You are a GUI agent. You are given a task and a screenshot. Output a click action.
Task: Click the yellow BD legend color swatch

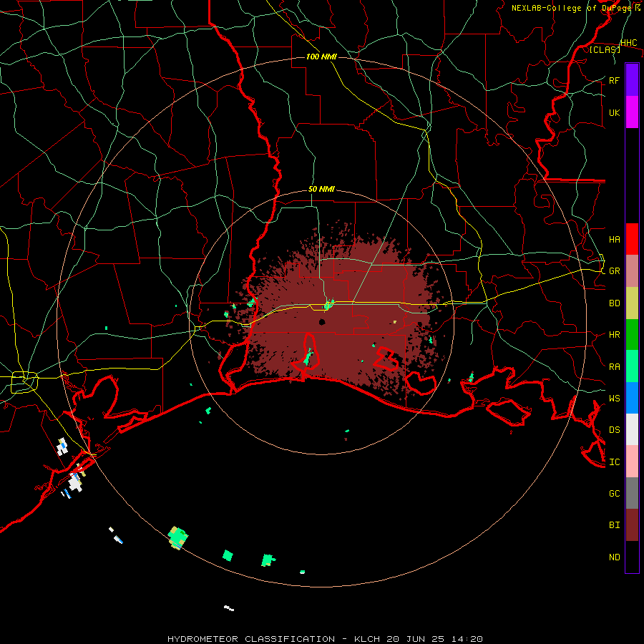[x=632, y=303]
